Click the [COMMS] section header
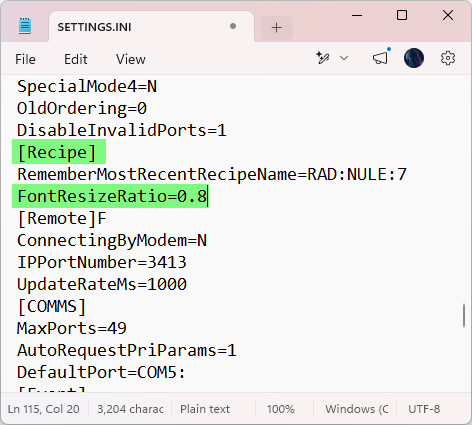The image size is (472, 425). [52, 306]
